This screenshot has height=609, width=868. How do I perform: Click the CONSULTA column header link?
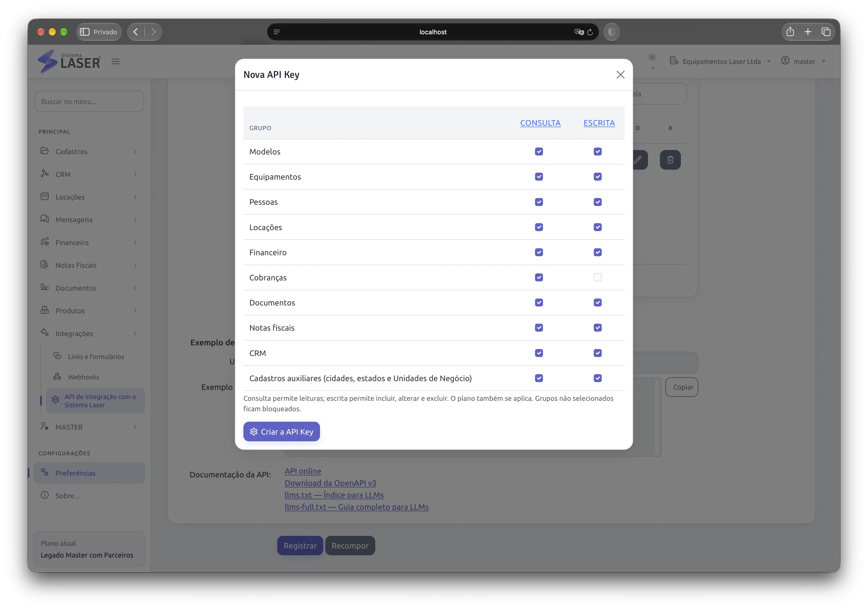pos(540,123)
